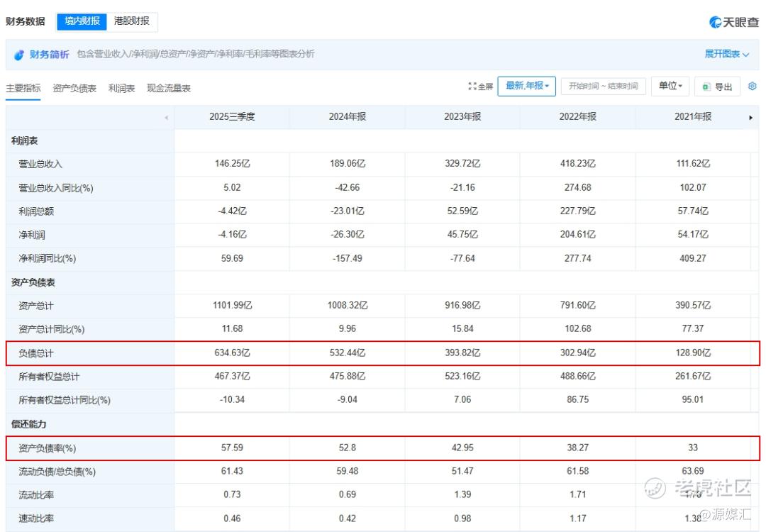The height and width of the screenshot is (532, 766).
Task: Select the 现金流量表 tab
Action: [x=169, y=89]
